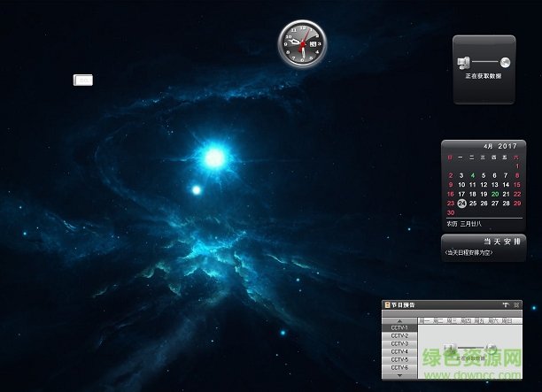Switch to the 周三 tab in the TV guide

452,321
